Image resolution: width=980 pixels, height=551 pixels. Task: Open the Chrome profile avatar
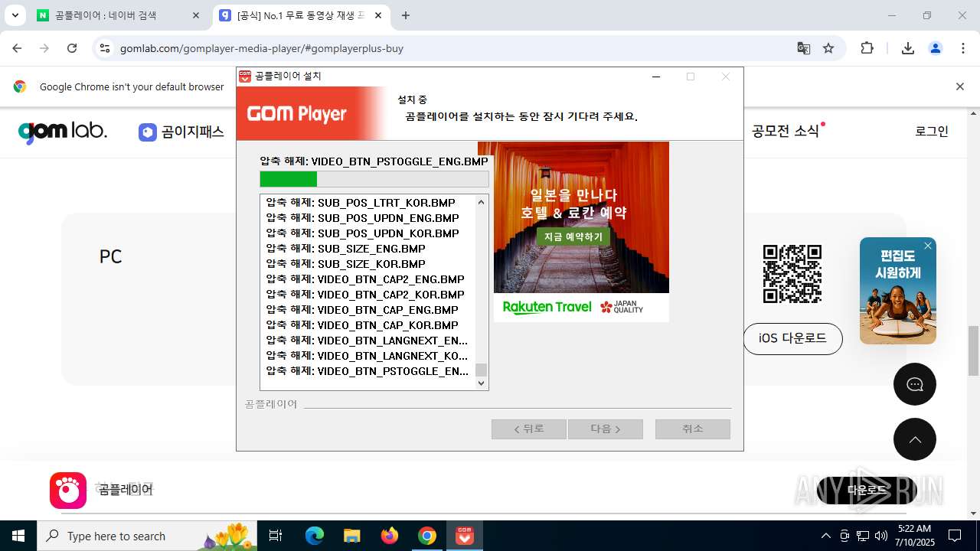pyautogui.click(x=936, y=48)
